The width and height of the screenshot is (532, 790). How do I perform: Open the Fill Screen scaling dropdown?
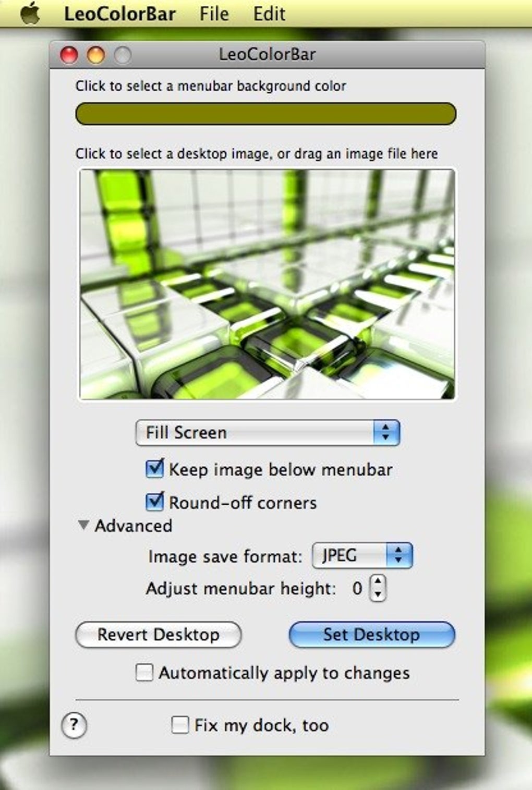268,433
